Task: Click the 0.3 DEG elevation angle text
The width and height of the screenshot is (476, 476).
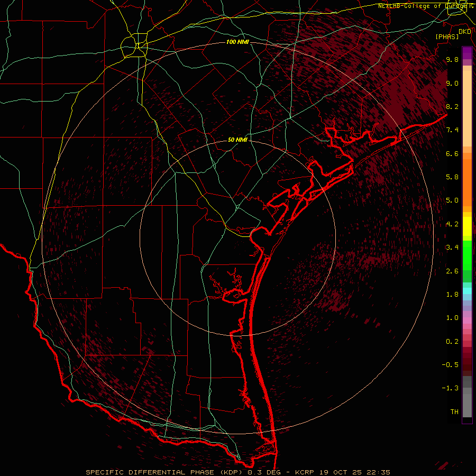Action: [x=263, y=472]
